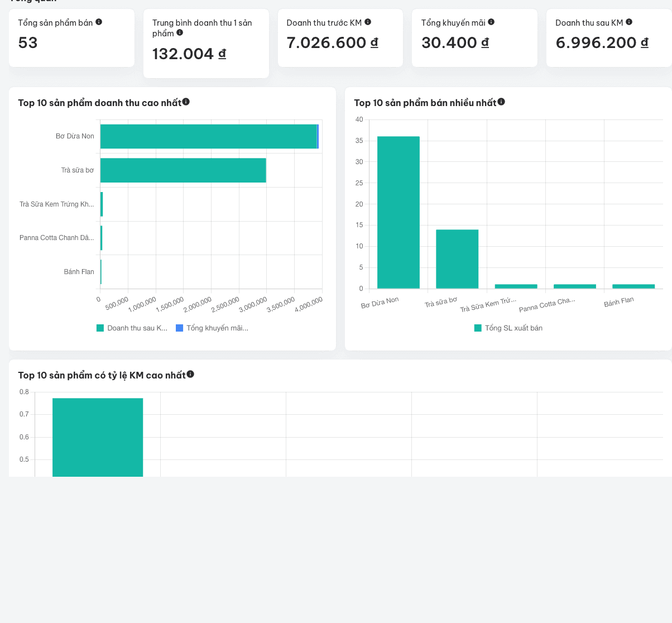Image resolution: width=672 pixels, height=623 pixels.
Task: Click Panna Cotta Chanh Dâ... axis label
Action: click(x=57, y=238)
